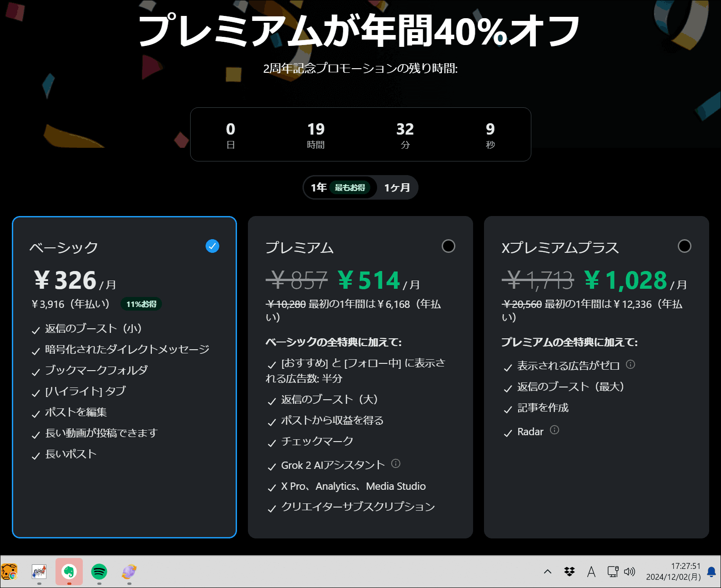Open info icon next to Grok 2 AIアシスタント

[x=396, y=463]
